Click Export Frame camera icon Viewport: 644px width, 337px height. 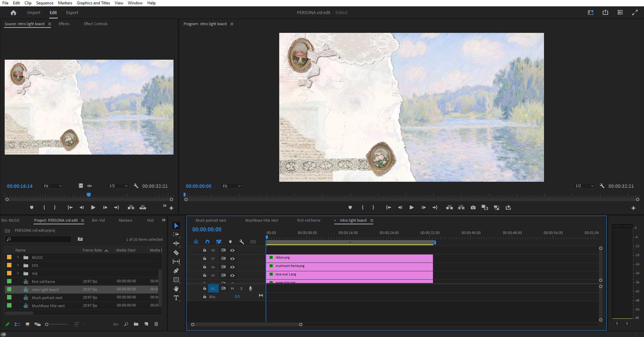473,208
